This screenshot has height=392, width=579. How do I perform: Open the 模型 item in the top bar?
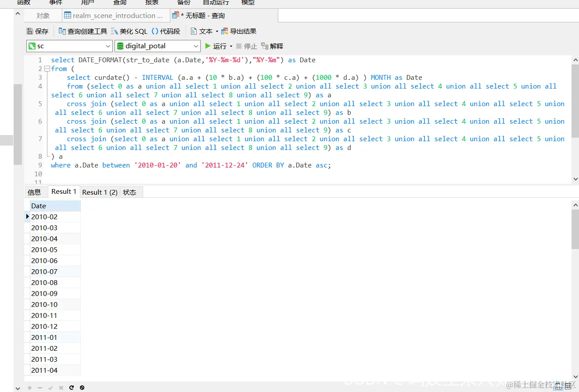(248, 3)
